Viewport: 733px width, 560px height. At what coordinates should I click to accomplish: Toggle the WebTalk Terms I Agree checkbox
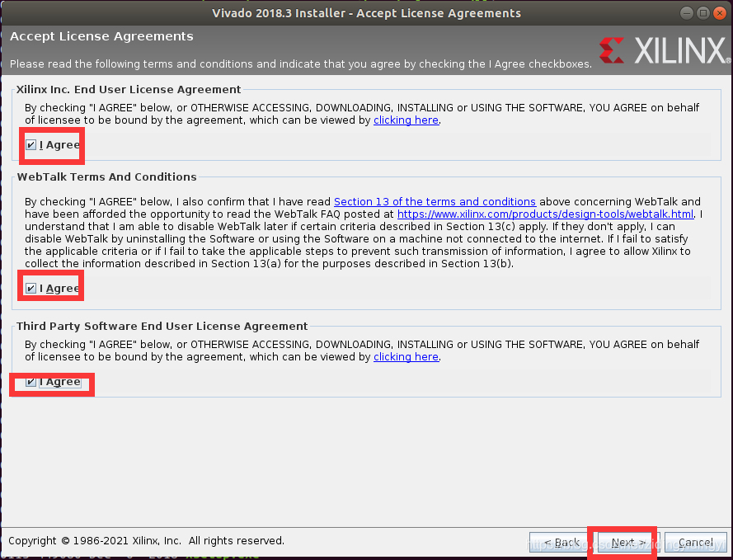pyautogui.click(x=31, y=289)
